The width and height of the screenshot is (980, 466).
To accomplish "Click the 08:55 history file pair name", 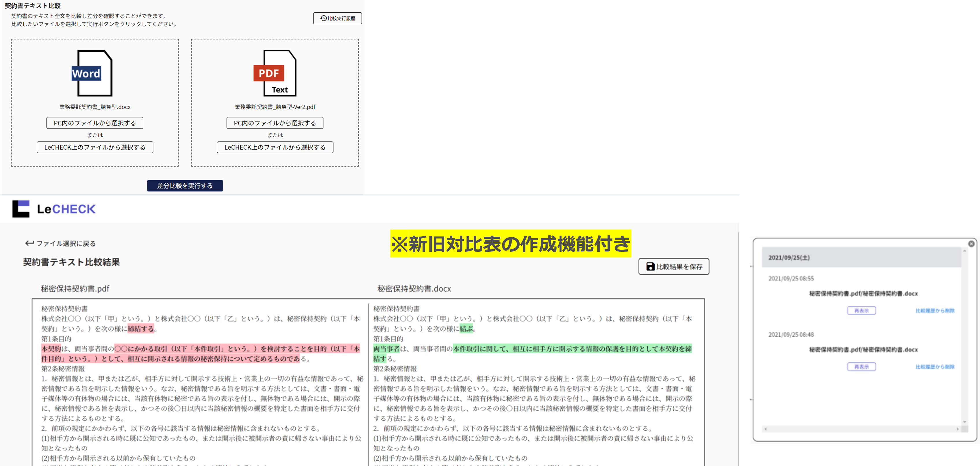I will (x=863, y=293).
